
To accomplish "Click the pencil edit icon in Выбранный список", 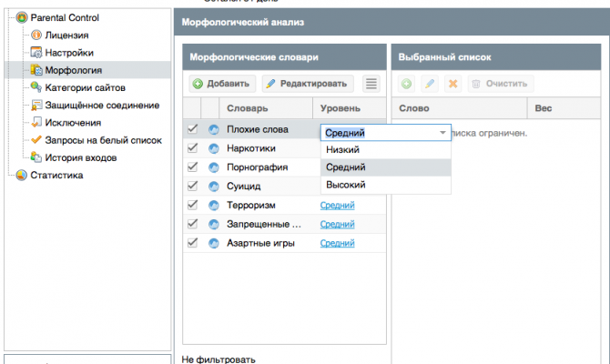I will coord(429,84).
